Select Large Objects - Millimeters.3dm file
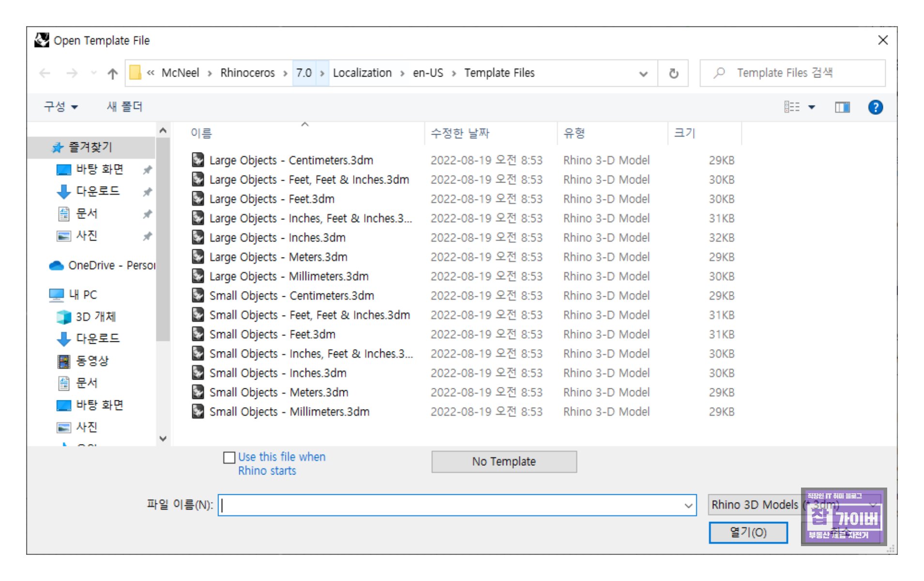This screenshot has height=581, width=924. click(289, 276)
